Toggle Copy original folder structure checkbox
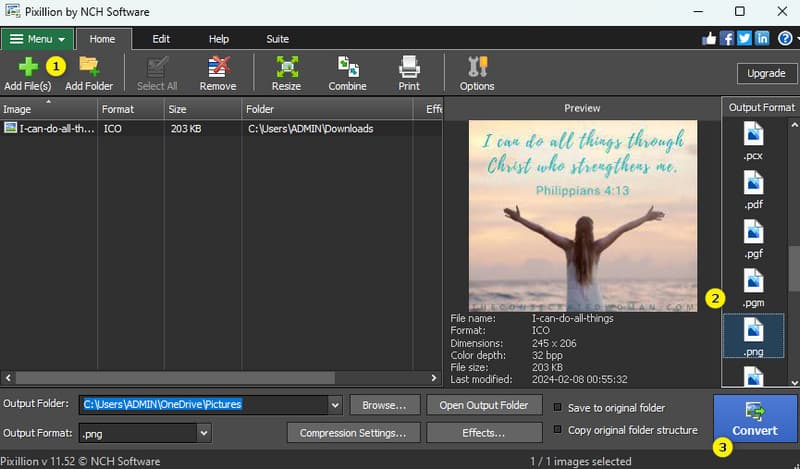Screen dimensions: 800x469 coord(558,430)
